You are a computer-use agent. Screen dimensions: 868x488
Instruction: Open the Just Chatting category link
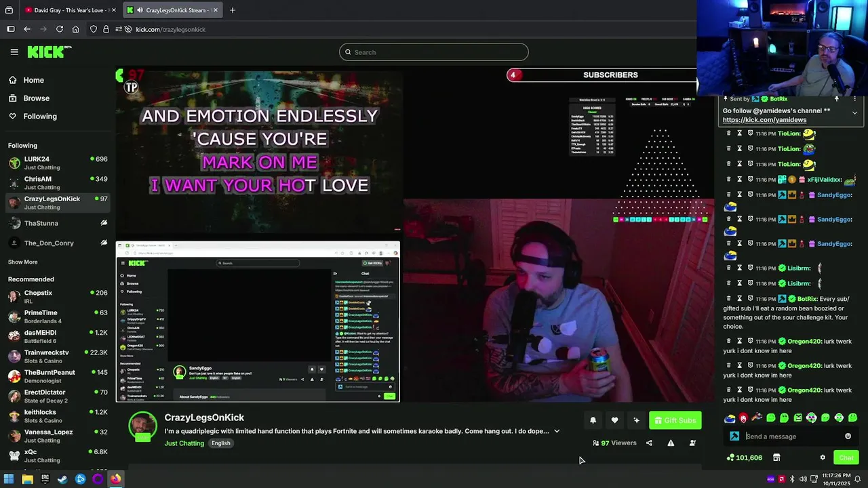pos(184,443)
